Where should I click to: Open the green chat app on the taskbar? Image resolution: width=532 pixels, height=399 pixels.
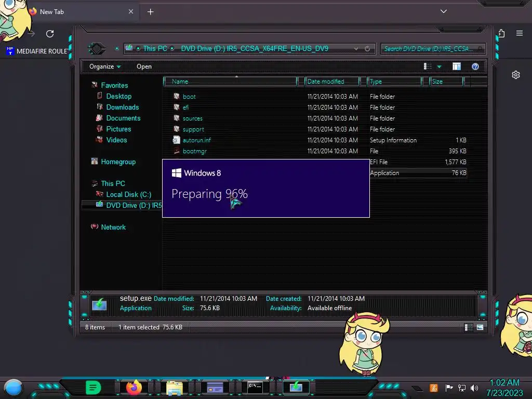click(x=93, y=388)
